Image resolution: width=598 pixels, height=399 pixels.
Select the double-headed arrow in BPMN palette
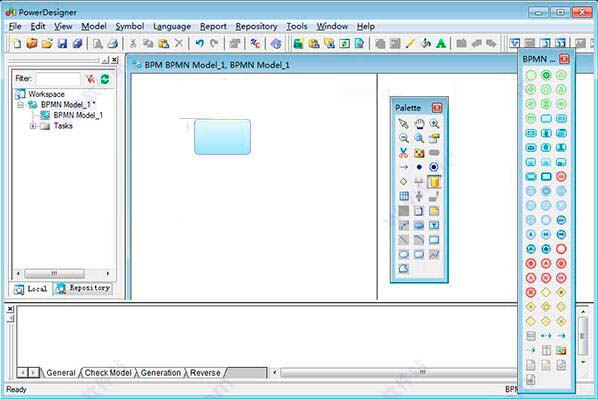pos(546,336)
